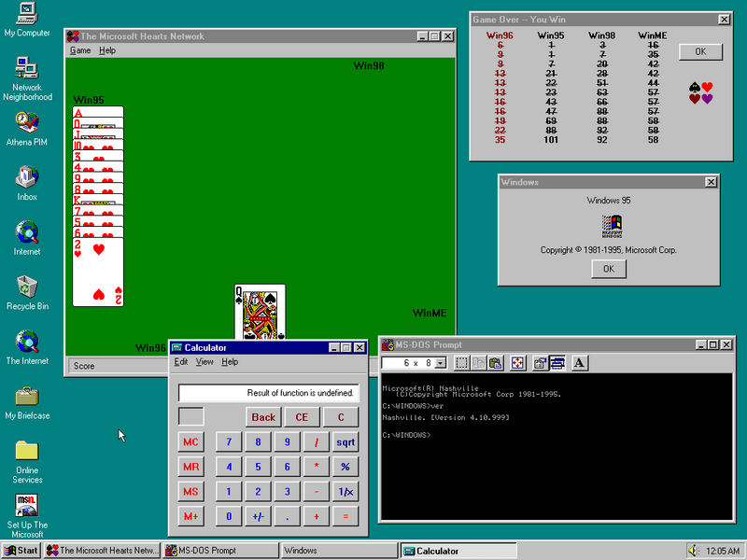Click OK in Windows 95 about dialog
This screenshot has width=747, height=560.
(x=609, y=269)
